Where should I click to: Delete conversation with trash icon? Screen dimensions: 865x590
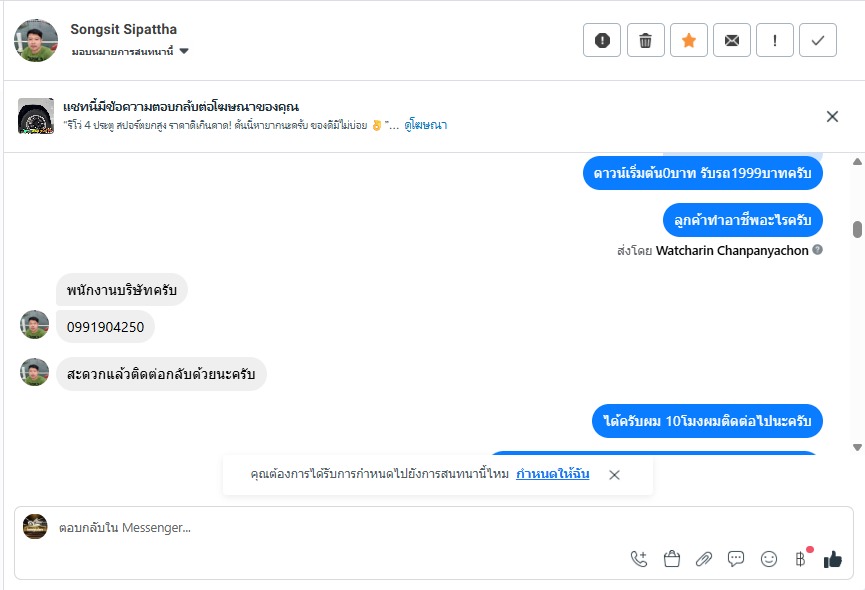(x=645, y=40)
